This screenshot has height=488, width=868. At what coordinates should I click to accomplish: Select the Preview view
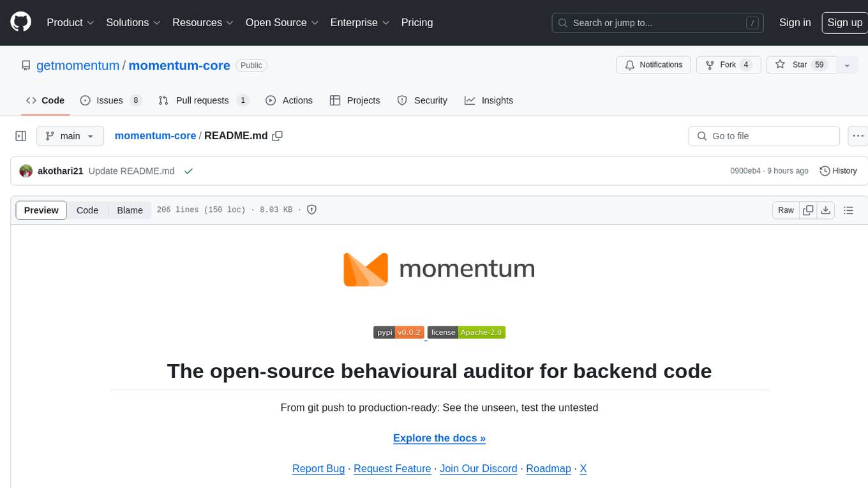[x=41, y=210]
